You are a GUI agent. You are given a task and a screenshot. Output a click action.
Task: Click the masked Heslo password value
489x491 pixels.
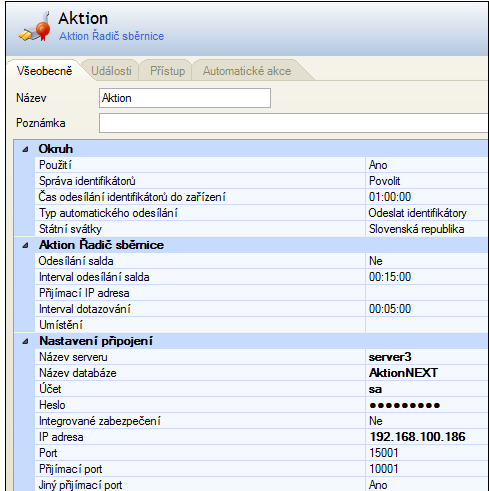(405, 405)
